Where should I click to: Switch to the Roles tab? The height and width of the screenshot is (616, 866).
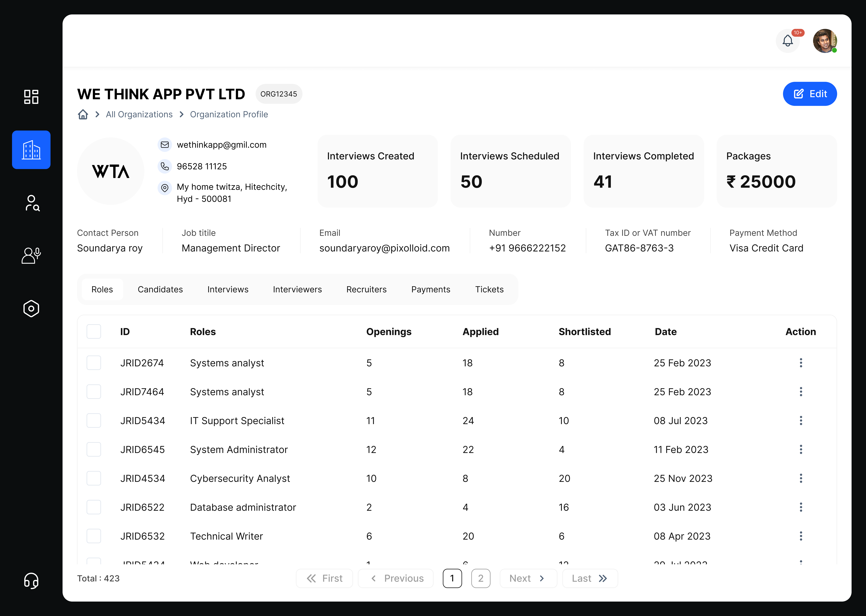[x=102, y=289]
